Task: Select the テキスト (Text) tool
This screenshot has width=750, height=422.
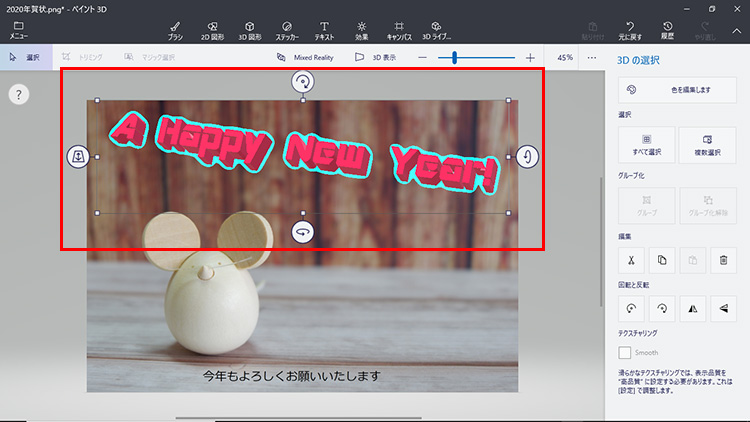Action: 324,29
